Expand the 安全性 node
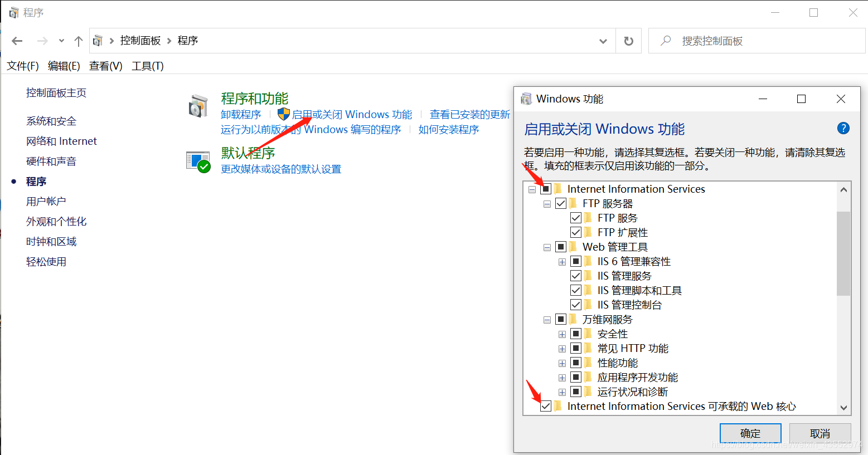This screenshot has width=868, height=455. pos(562,334)
